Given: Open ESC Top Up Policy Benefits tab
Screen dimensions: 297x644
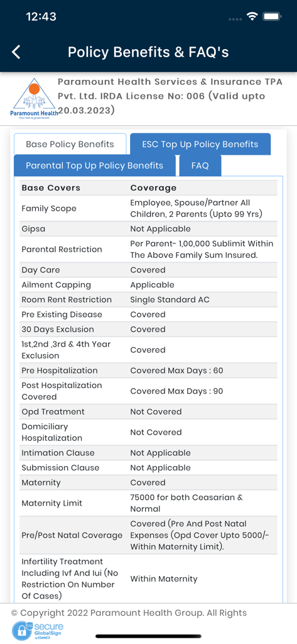Looking at the screenshot, I should (200, 144).
